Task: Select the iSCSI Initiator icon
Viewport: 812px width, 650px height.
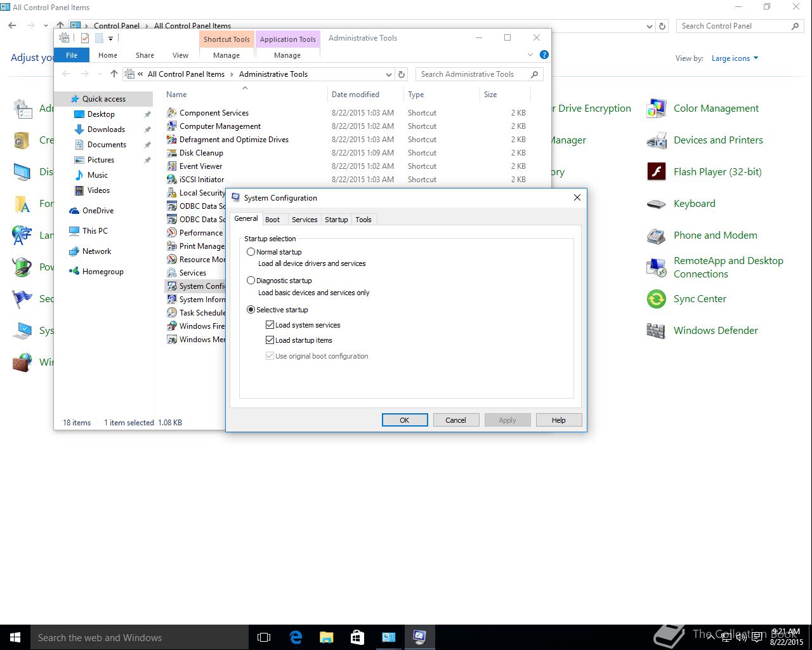Action: tap(171, 180)
